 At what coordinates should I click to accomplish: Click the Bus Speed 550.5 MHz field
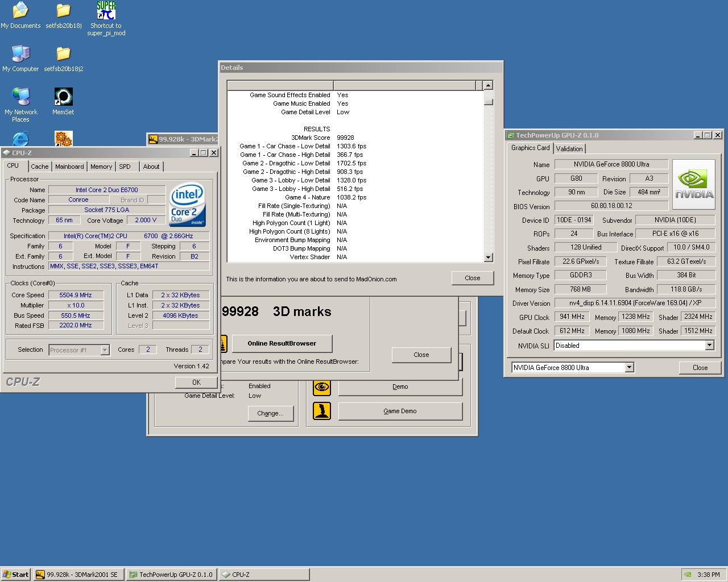click(x=76, y=315)
